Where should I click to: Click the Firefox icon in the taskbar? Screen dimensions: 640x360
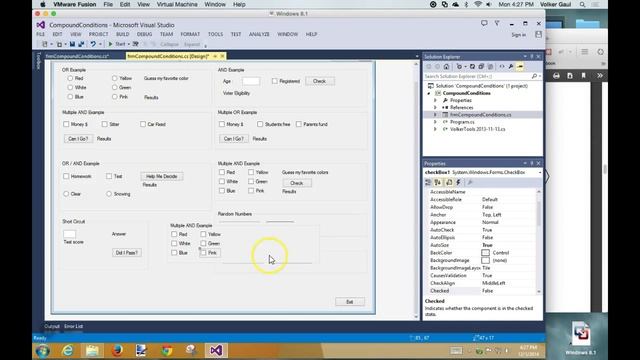(117, 350)
